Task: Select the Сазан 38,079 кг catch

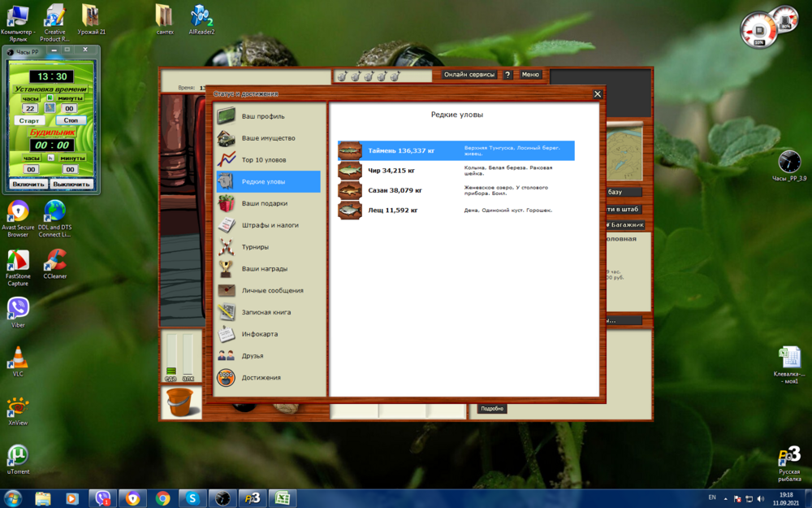Action: point(456,190)
